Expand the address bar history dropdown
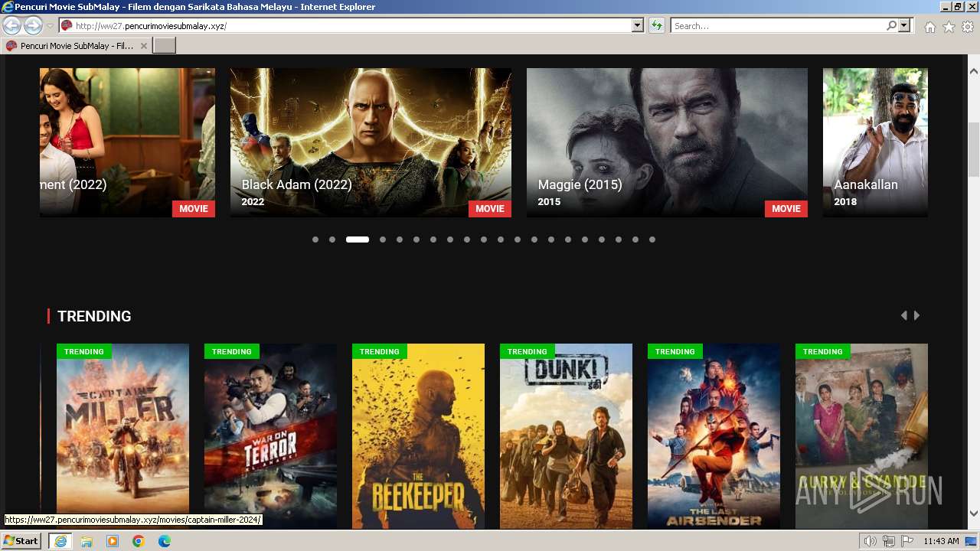The width and height of the screenshot is (980, 551). coord(637,25)
